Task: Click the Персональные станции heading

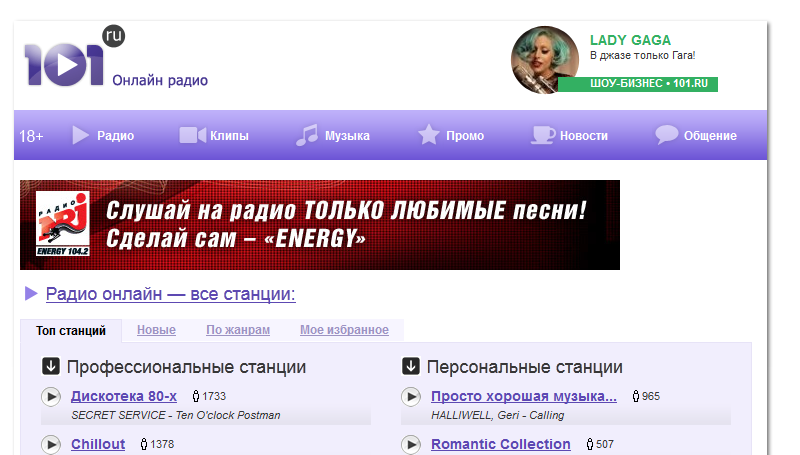Action: click(x=524, y=367)
